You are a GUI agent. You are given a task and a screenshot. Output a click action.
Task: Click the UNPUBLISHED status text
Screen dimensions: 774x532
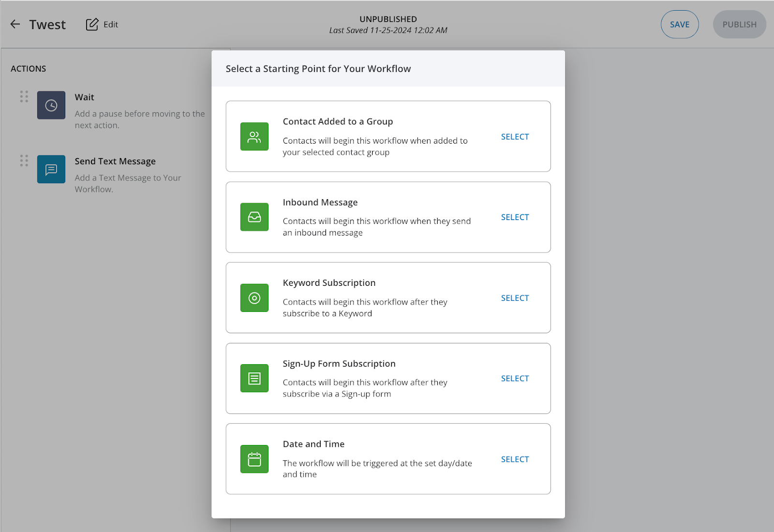pos(388,19)
